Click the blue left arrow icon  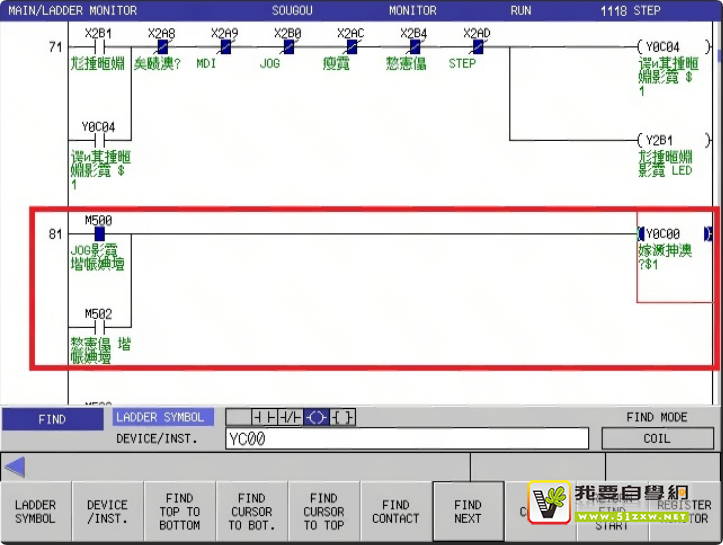click(x=15, y=467)
